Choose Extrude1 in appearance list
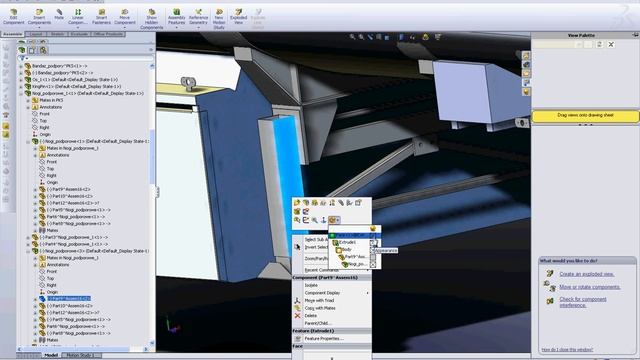The height and width of the screenshot is (360, 640). 347,242
